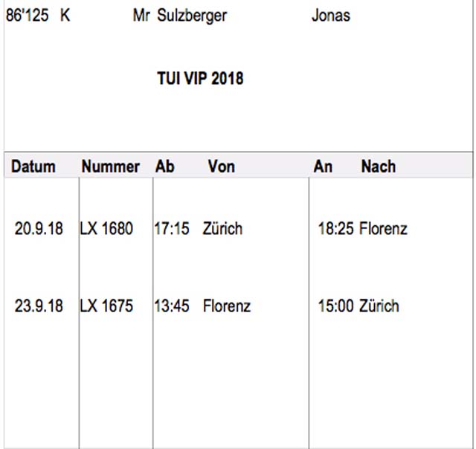Click the Nach column header

379,167
